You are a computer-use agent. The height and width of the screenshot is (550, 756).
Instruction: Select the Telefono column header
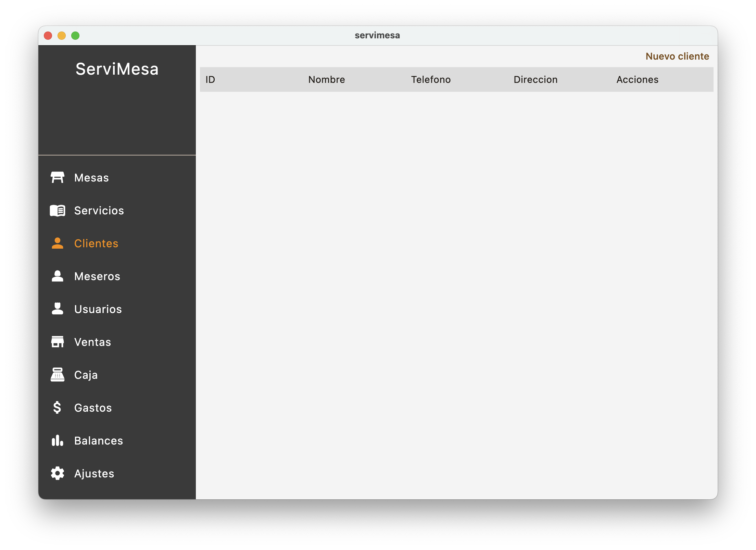(x=431, y=79)
